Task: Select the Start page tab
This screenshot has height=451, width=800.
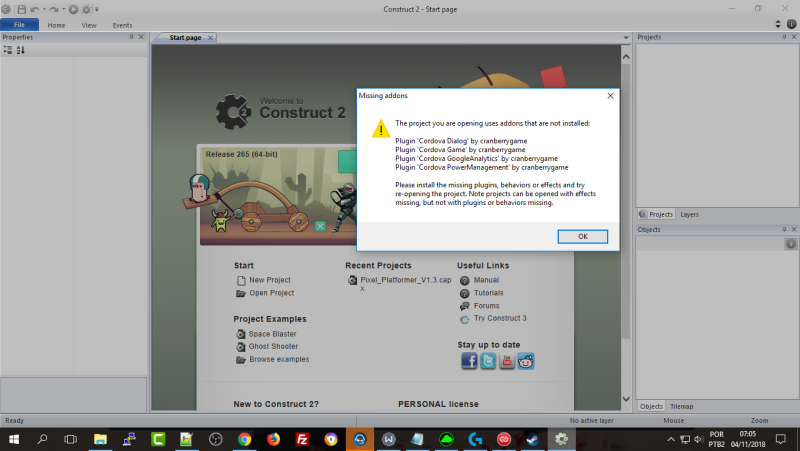Action: 185,38
